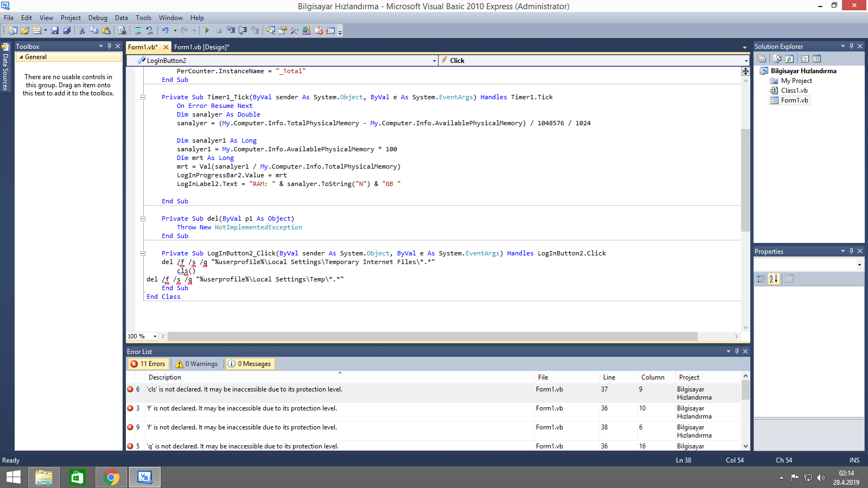Click the editor horizontal scrollbar thumb

(432, 337)
